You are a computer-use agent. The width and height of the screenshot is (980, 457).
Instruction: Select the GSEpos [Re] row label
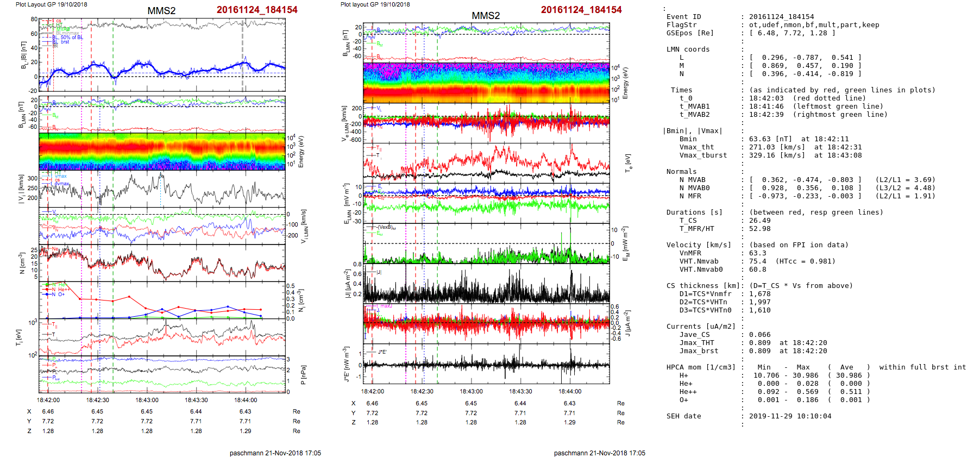point(690,33)
